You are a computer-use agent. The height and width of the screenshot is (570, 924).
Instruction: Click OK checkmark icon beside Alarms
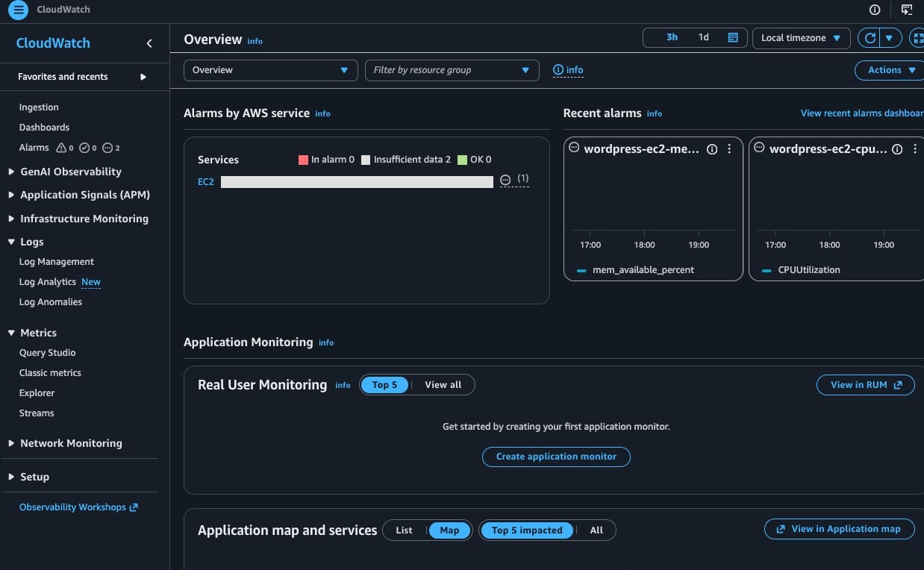(x=84, y=148)
